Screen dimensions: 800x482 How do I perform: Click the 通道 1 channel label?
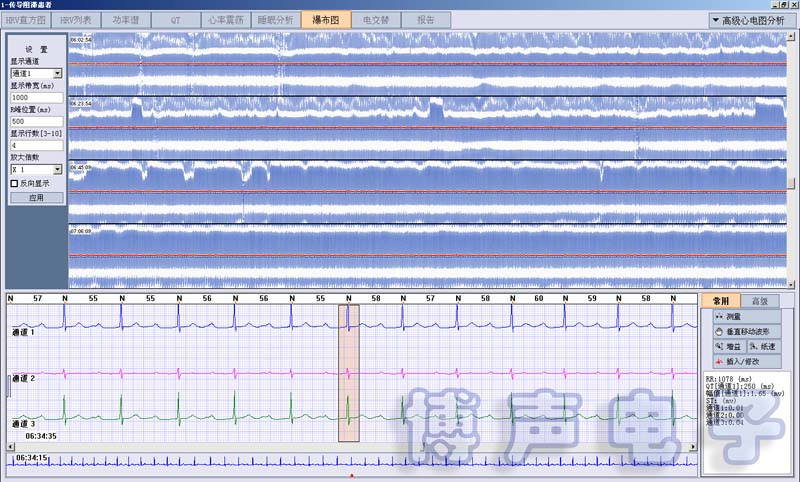coord(23,332)
